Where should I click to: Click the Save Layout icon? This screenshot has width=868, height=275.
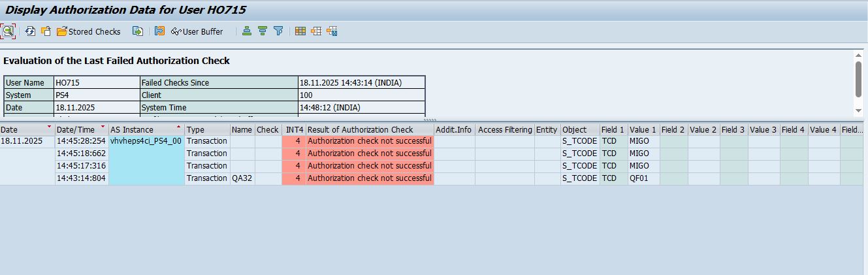tap(332, 31)
